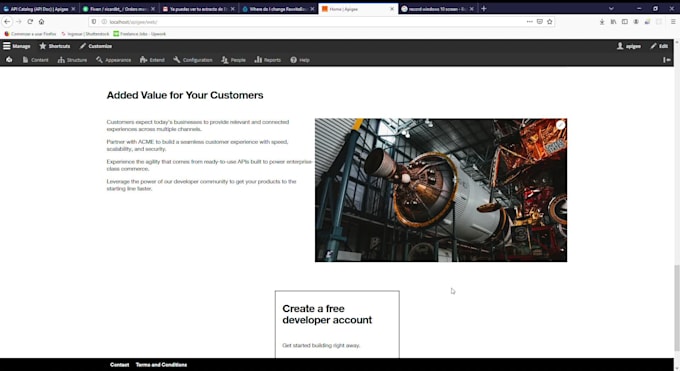Click the Firefox account avatar icon
This screenshot has width=680, height=371.
(636, 22)
